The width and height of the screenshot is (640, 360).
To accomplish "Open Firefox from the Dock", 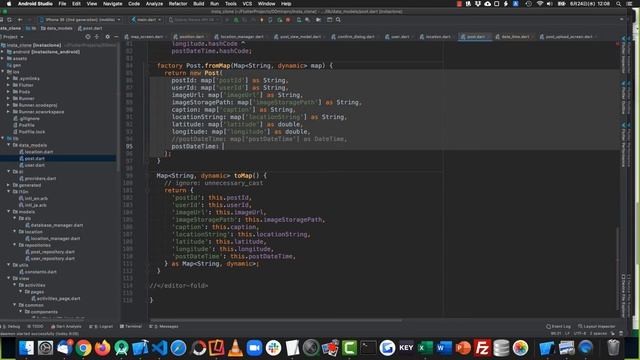I will (102, 348).
